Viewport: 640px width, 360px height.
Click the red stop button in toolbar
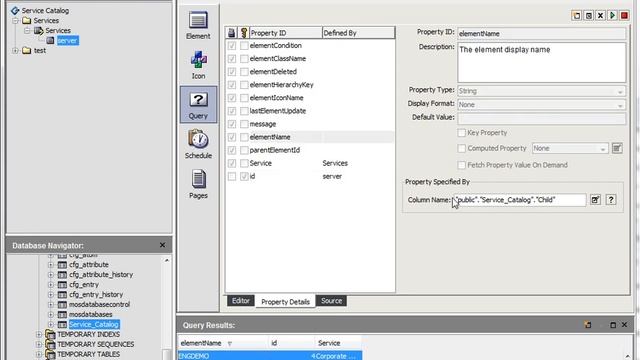pos(624,16)
